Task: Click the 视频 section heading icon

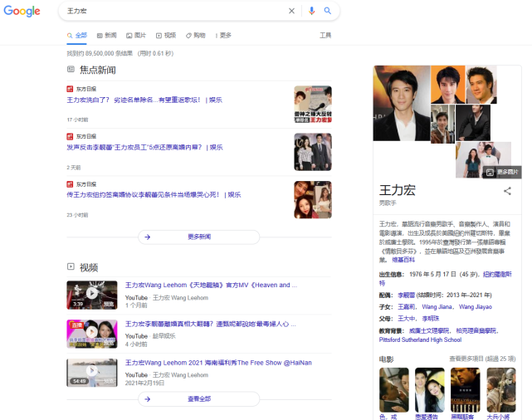Action: tap(71, 266)
